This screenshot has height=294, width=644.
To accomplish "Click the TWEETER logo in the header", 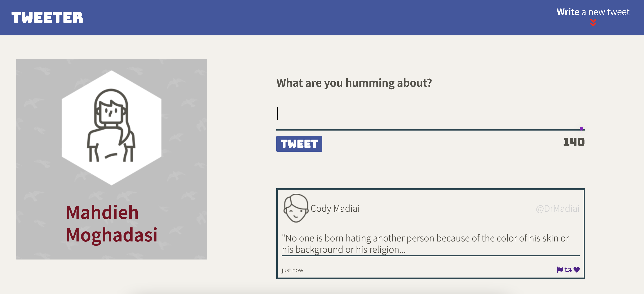I will coord(47,18).
